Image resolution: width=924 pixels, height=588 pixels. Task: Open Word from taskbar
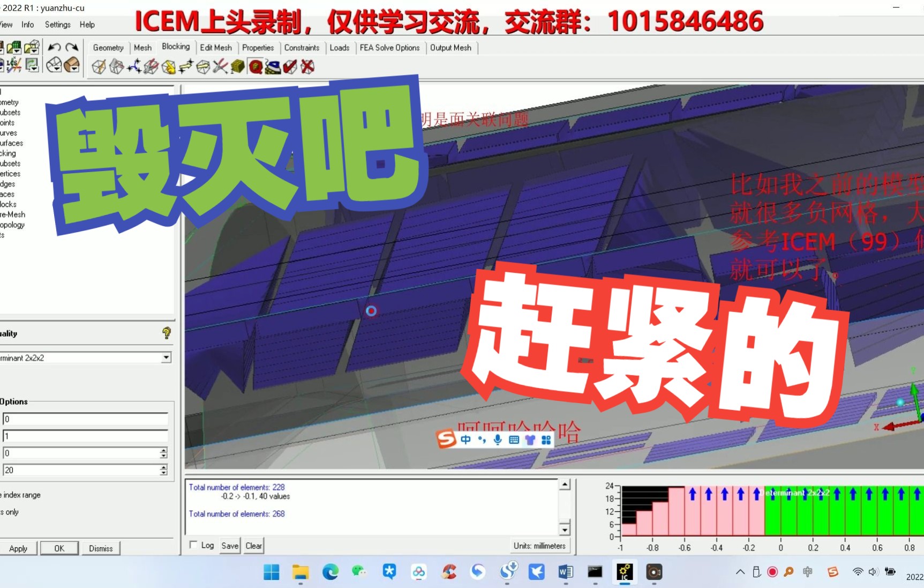pos(565,572)
